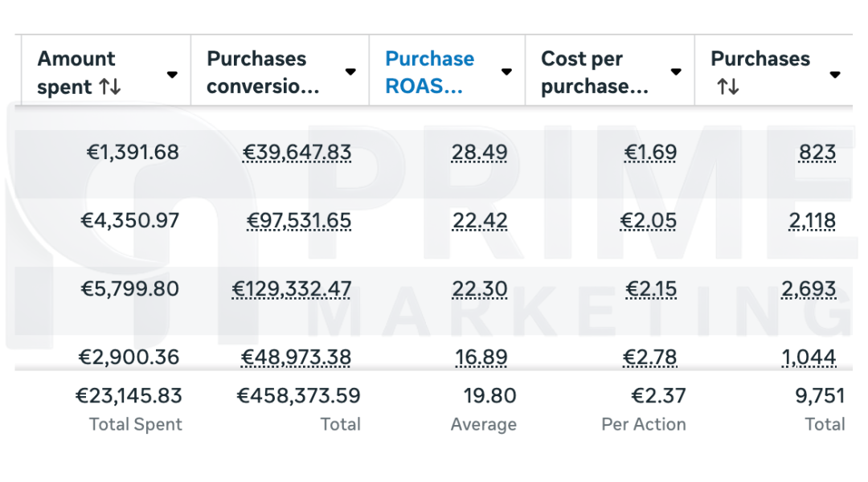Click the Purchases column sort arrows icon
The height and width of the screenshot is (482, 868).
tap(727, 87)
